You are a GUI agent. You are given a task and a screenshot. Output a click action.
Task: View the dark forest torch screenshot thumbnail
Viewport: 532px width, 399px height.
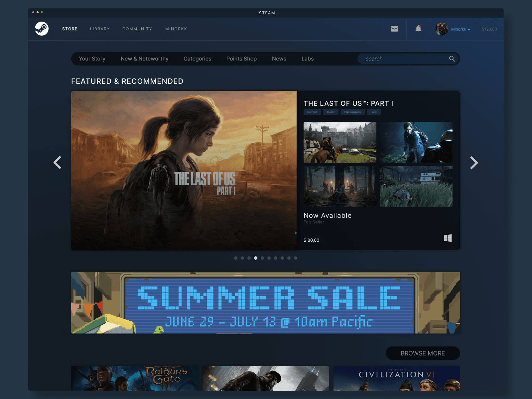[x=340, y=187]
